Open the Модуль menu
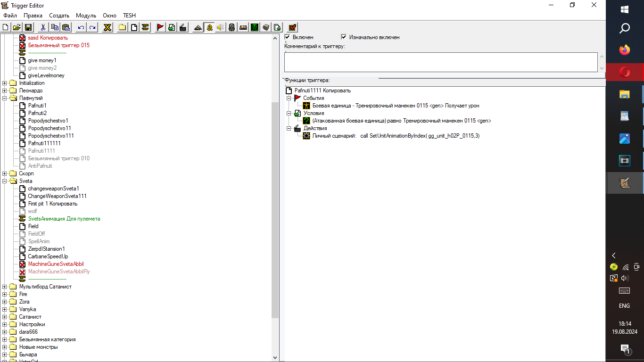 [86, 16]
